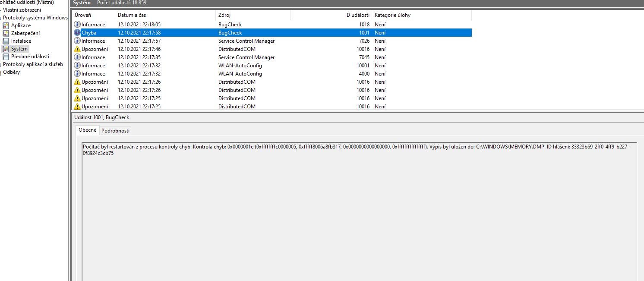Select Protokoly aplikací a služeb node
644x281 pixels.
click(x=33, y=64)
